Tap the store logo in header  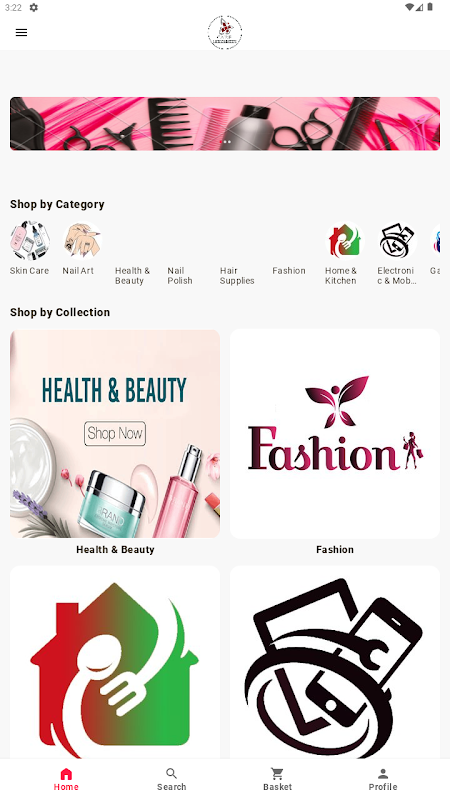[225, 33]
